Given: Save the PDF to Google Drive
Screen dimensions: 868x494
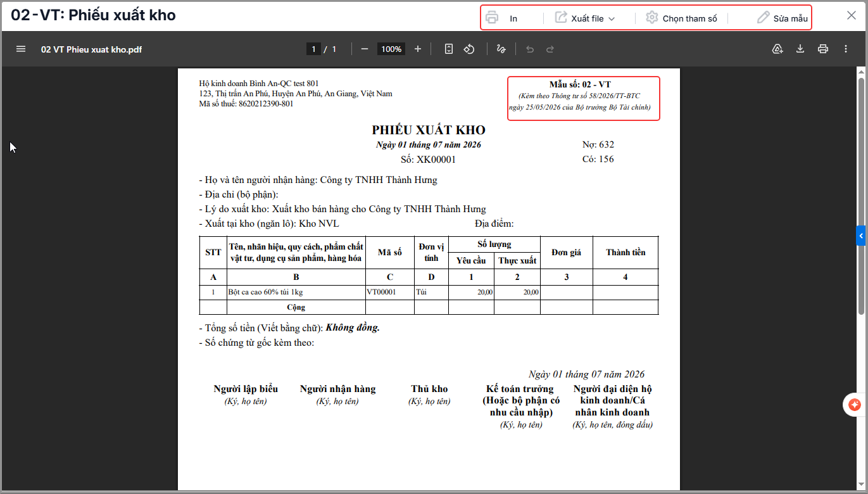Looking at the screenshot, I should tap(778, 49).
